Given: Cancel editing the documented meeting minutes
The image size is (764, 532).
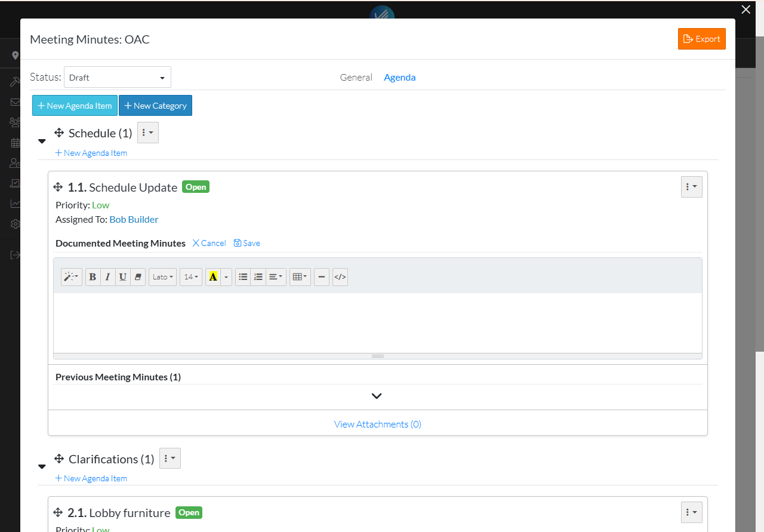Looking at the screenshot, I should tap(209, 243).
